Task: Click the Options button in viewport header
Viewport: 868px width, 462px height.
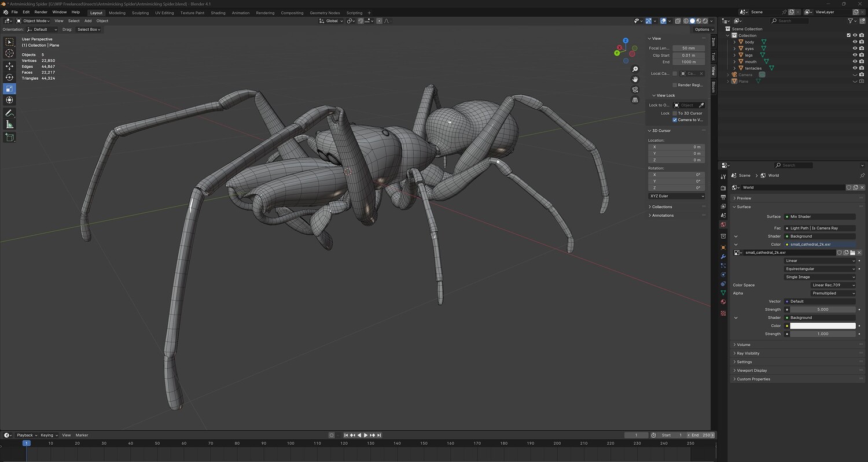Action: (702, 29)
